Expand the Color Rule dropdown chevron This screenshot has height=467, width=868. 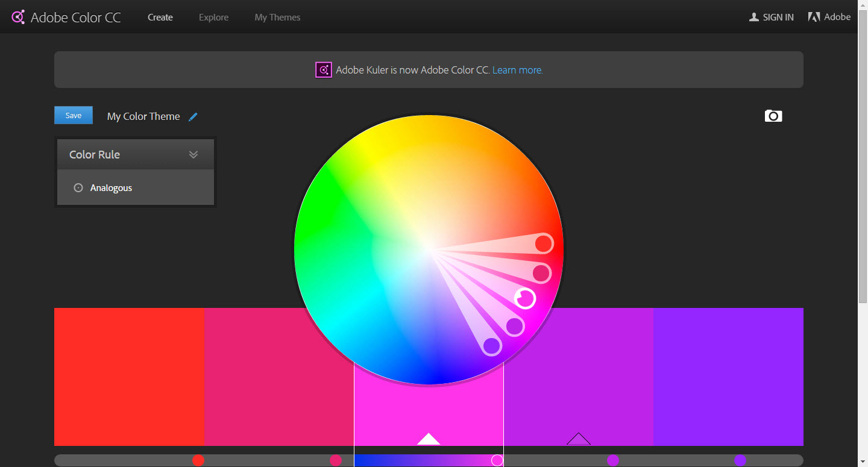click(x=193, y=154)
